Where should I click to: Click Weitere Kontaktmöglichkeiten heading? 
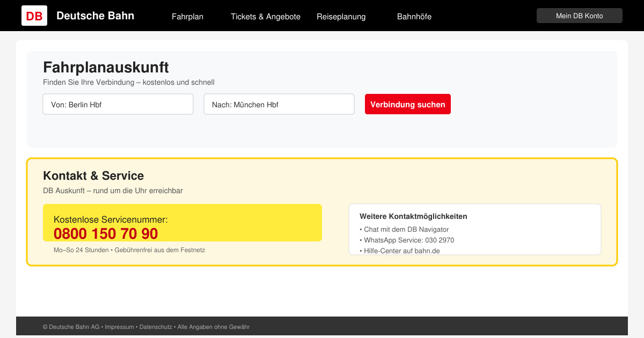[x=413, y=216]
